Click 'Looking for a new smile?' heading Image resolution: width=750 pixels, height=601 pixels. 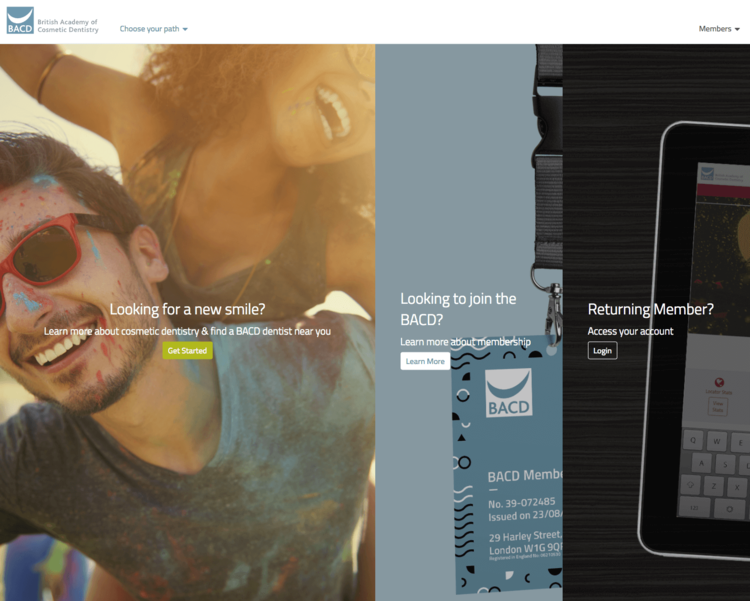(188, 309)
